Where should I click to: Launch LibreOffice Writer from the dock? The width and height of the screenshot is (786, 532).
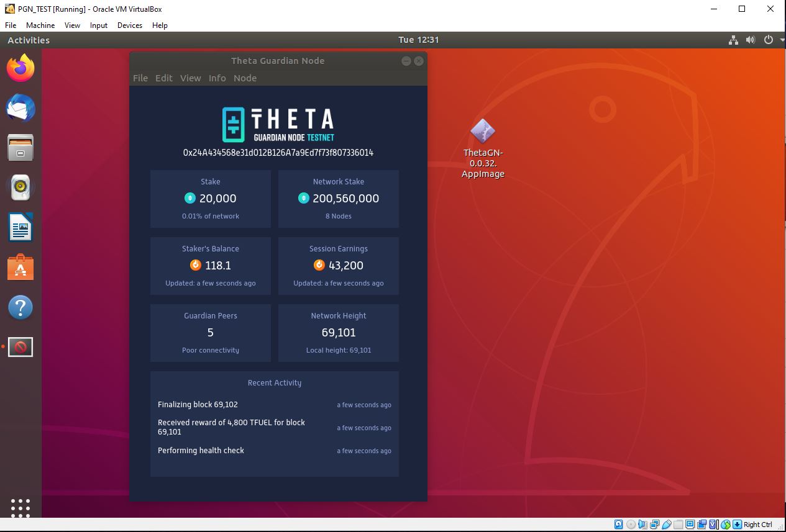pos(21,227)
